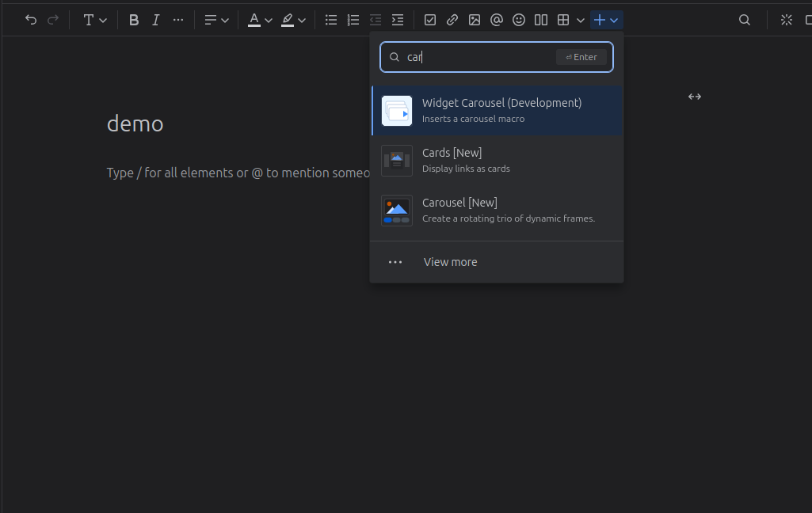This screenshot has height=513, width=812.
Task: Click the indent icon
Action: 398,21
